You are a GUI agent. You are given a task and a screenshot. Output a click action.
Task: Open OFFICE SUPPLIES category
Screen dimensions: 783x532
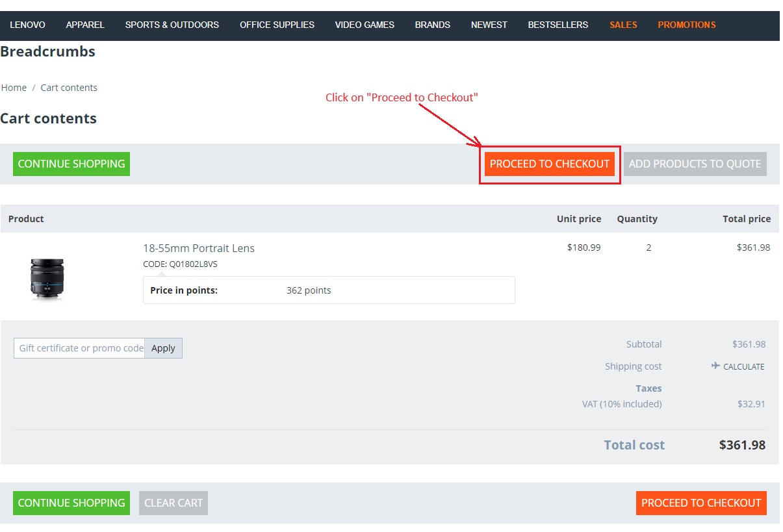[277, 25]
